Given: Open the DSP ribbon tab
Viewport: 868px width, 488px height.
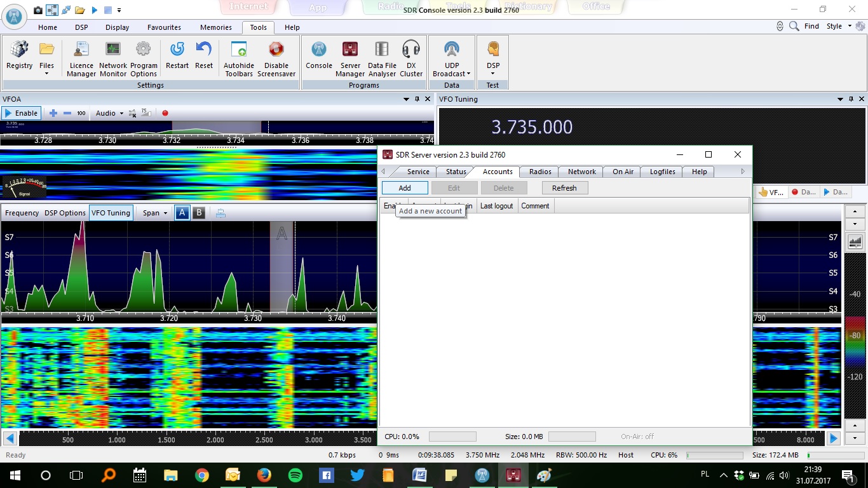Looking at the screenshot, I should 81,27.
